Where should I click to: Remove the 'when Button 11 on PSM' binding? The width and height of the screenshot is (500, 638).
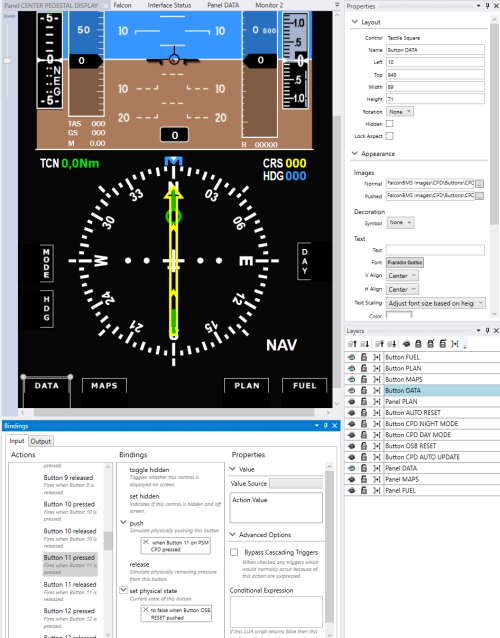coord(146,542)
